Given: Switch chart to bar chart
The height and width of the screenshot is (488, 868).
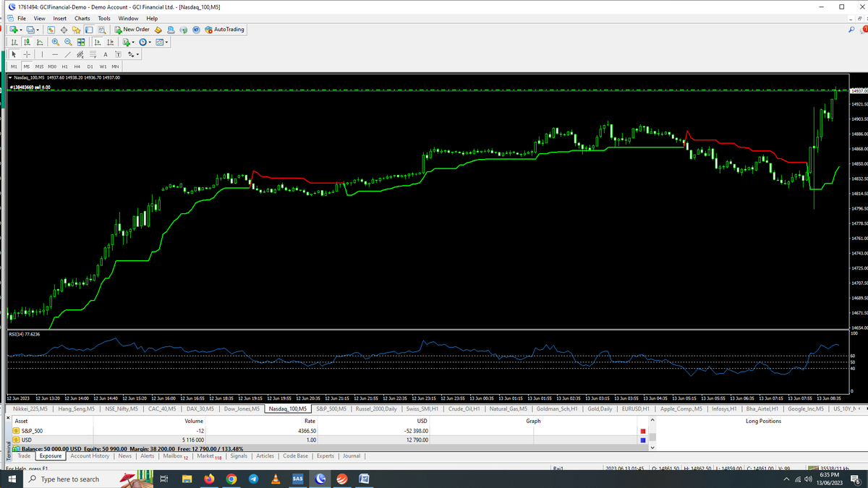Looking at the screenshot, I should point(14,42).
